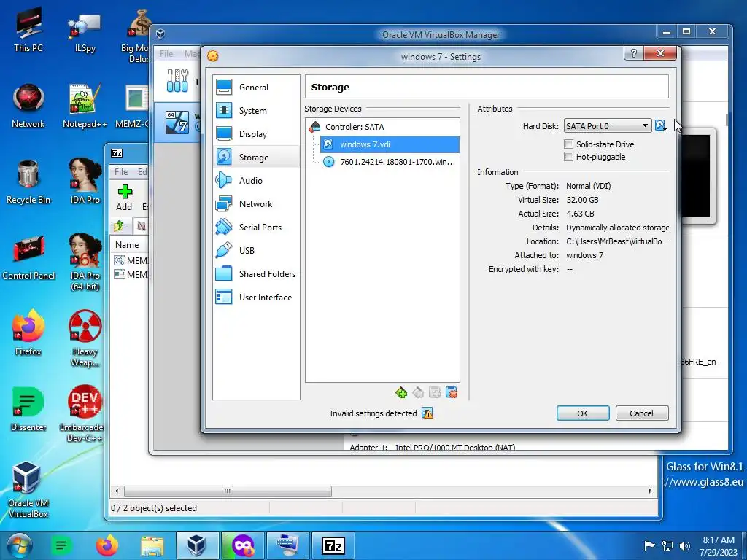Open the File menu in 7-Zip window
This screenshot has width=747, height=560.
pyautogui.click(x=121, y=172)
